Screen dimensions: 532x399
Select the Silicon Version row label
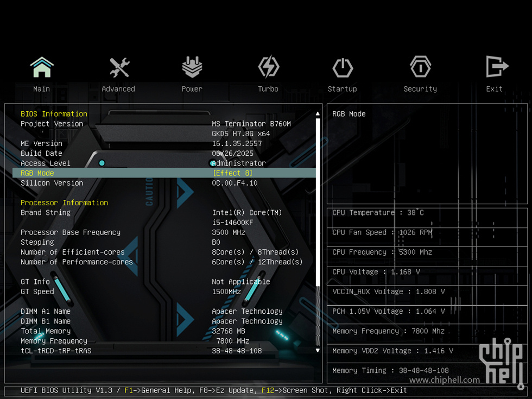[52, 183]
